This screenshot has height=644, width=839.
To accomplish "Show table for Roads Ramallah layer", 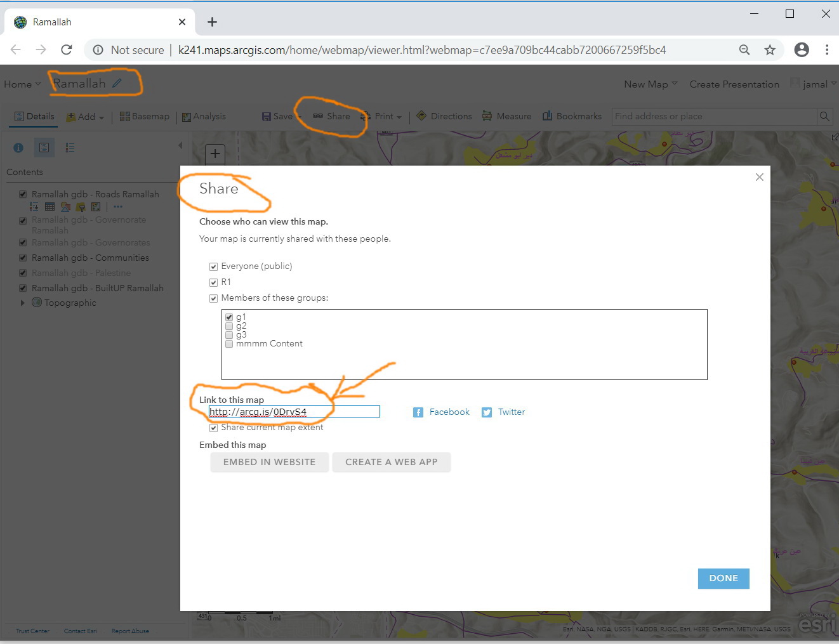I will [50, 206].
